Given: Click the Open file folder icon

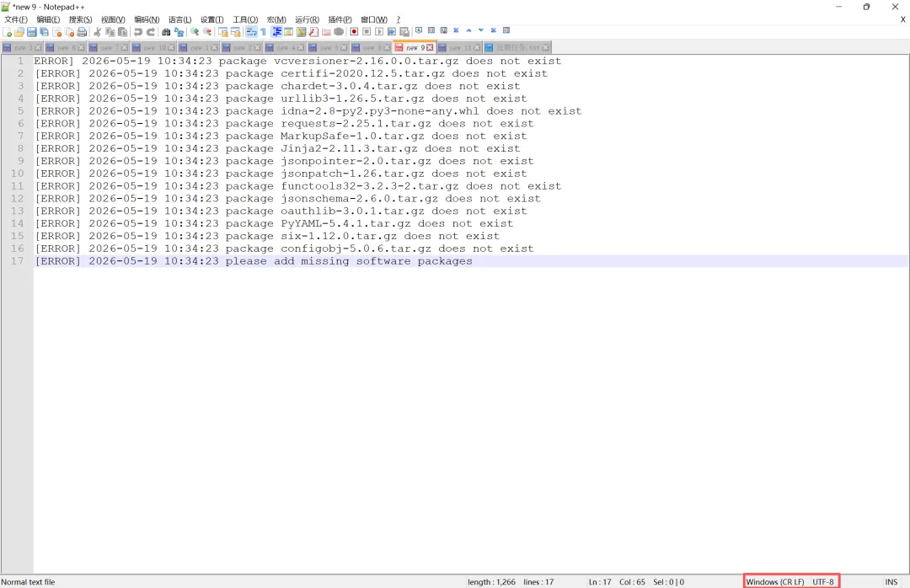Looking at the screenshot, I should [x=19, y=32].
